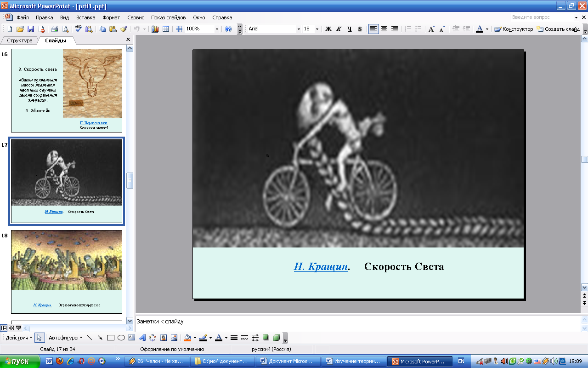Open the Автофигуры shapes menu
The height and width of the screenshot is (368, 588).
click(x=66, y=338)
